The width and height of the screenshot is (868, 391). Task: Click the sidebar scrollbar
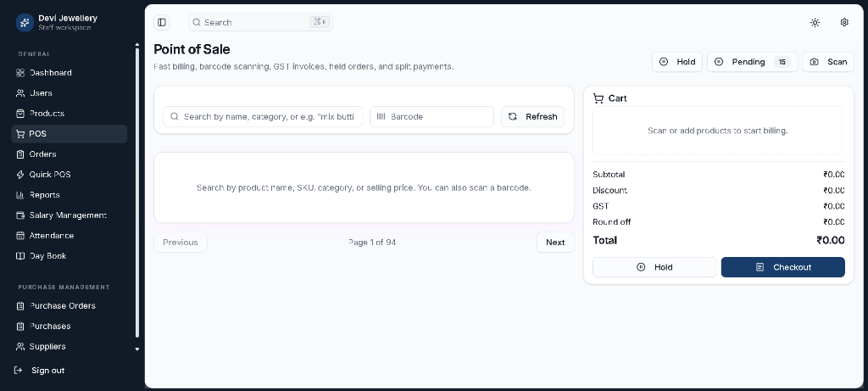click(137, 194)
